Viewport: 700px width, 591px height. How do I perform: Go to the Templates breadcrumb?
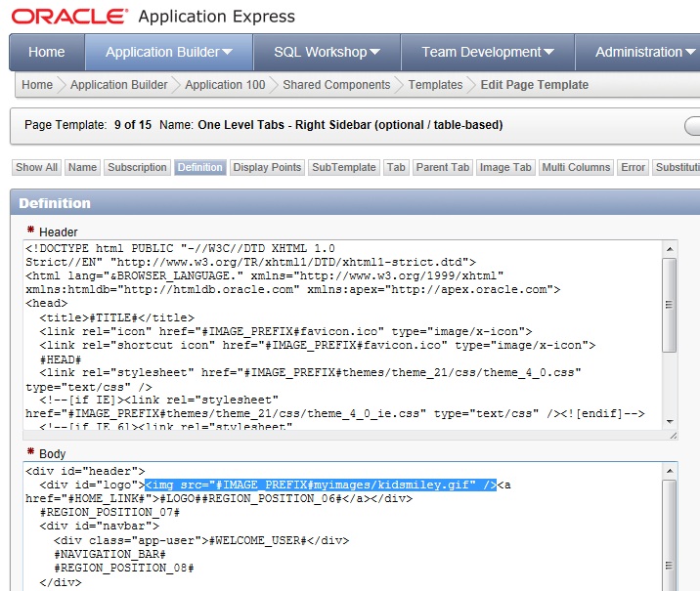click(435, 85)
